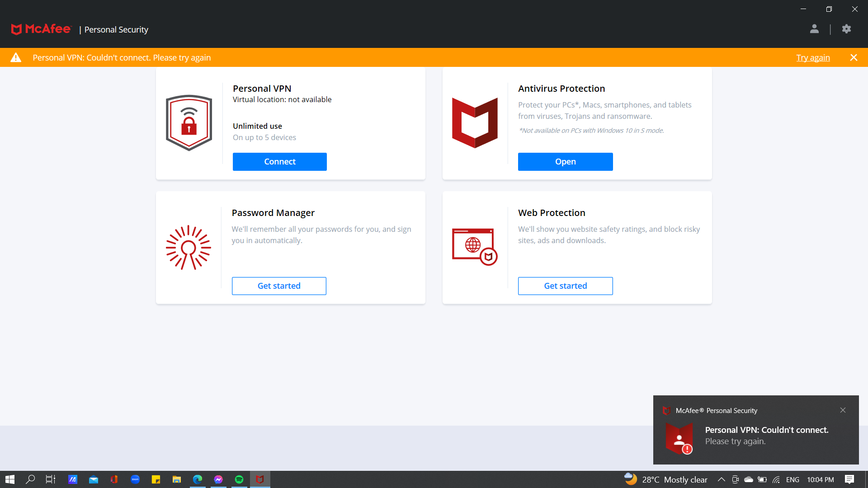Open the account profile icon
Screen dimensions: 868x488
click(x=814, y=29)
